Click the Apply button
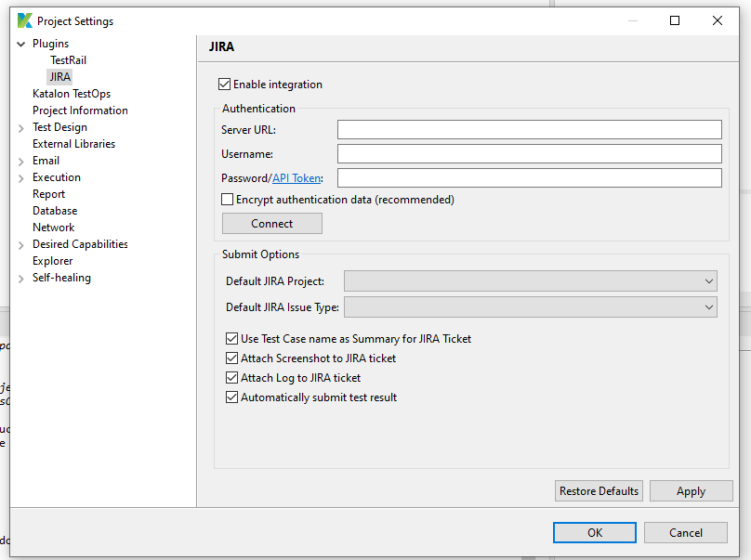 click(x=692, y=491)
